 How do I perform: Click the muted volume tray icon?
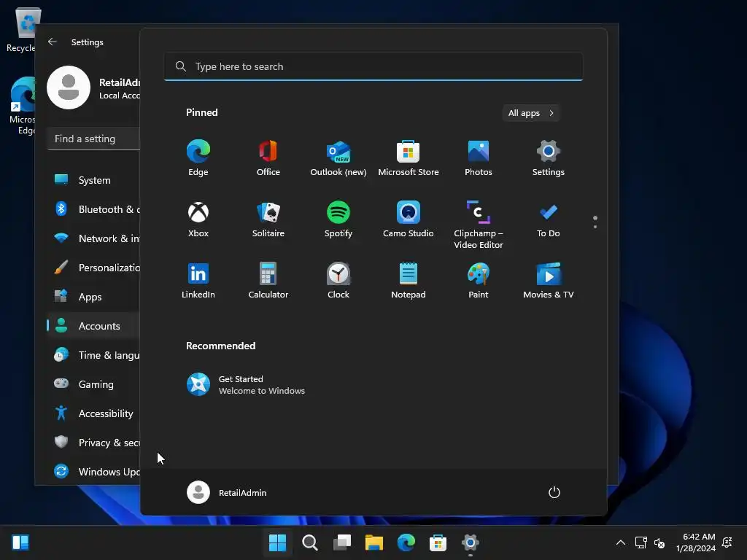pyautogui.click(x=659, y=542)
